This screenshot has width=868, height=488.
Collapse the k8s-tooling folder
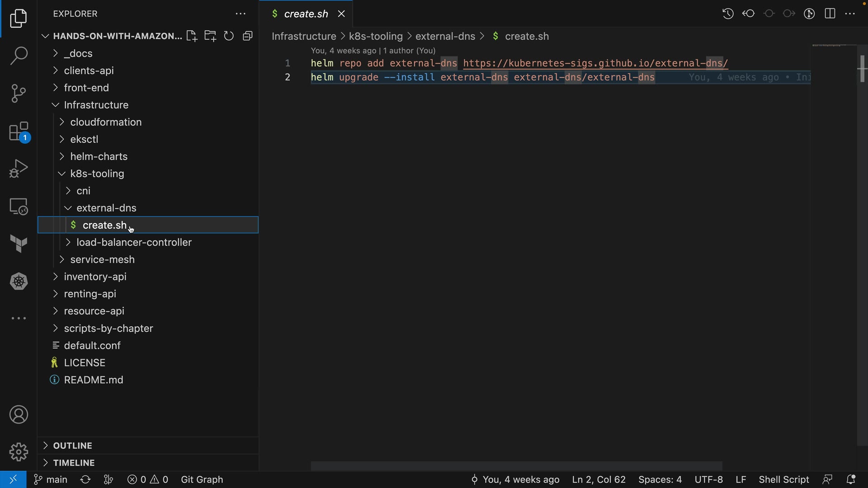(97, 174)
